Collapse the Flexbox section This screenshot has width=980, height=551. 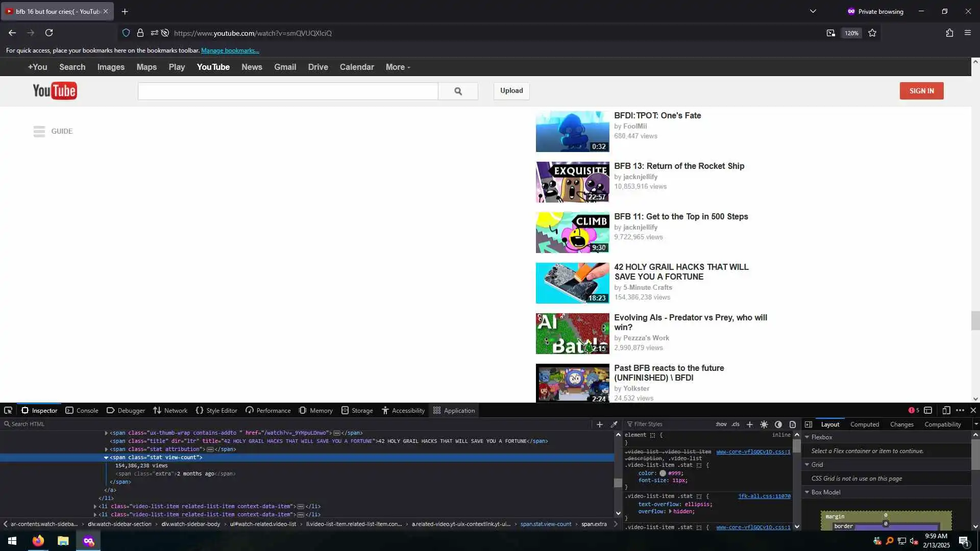click(x=807, y=437)
